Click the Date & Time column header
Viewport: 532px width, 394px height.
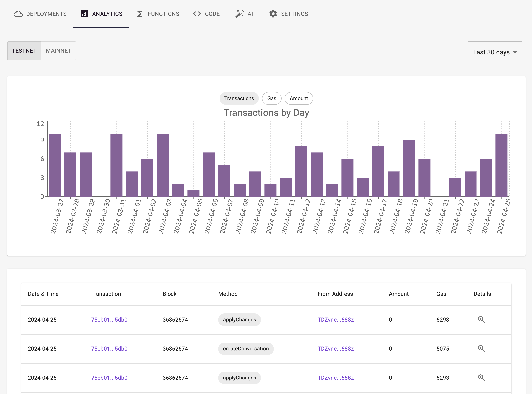pyautogui.click(x=43, y=294)
